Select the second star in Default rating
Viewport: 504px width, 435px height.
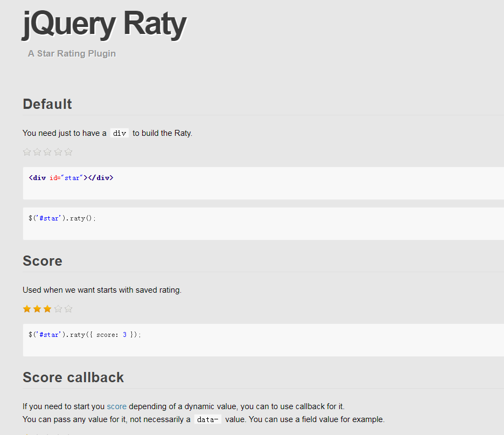click(37, 152)
